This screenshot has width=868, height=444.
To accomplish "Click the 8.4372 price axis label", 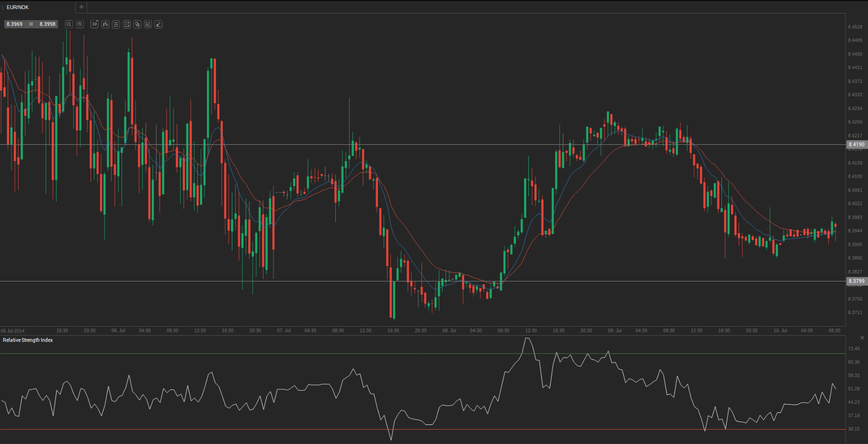I will (x=855, y=82).
